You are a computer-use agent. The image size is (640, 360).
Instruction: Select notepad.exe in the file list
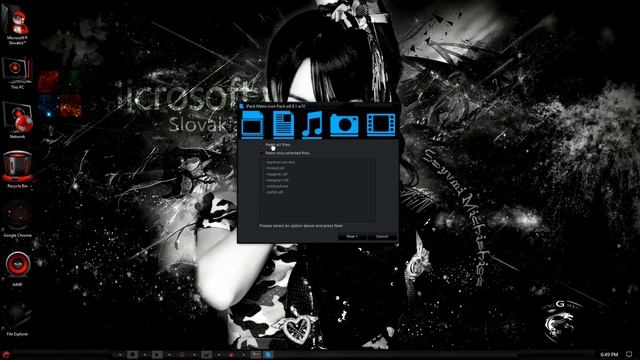(x=278, y=186)
